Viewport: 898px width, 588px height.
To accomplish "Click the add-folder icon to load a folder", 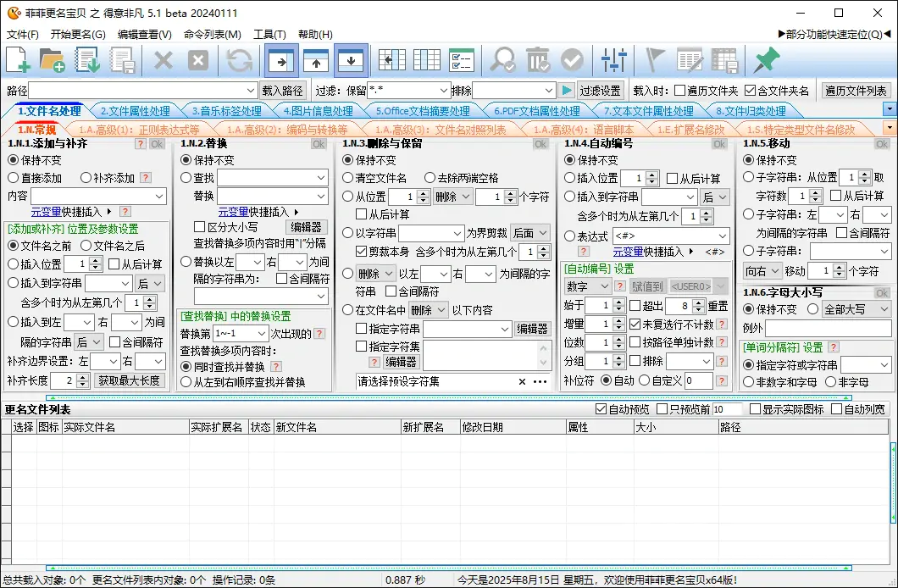I will tap(51, 60).
